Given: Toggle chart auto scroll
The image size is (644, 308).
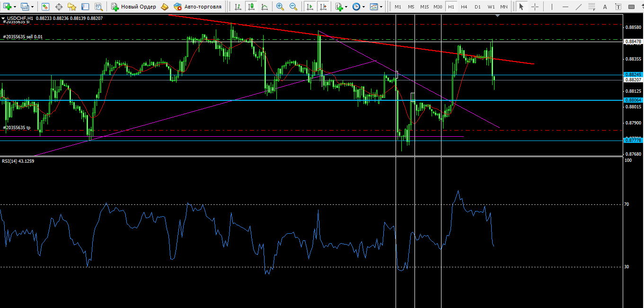Looking at the screenshot, I should coord(310,7).
